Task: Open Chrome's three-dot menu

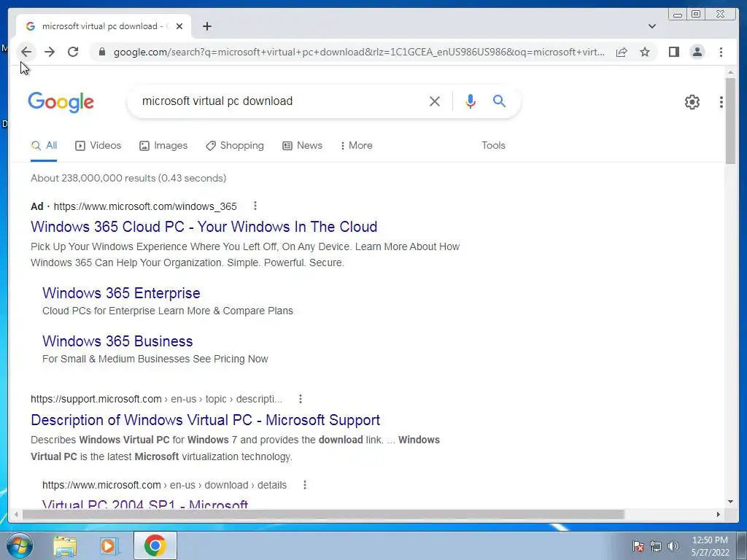Action: (721, 52)
